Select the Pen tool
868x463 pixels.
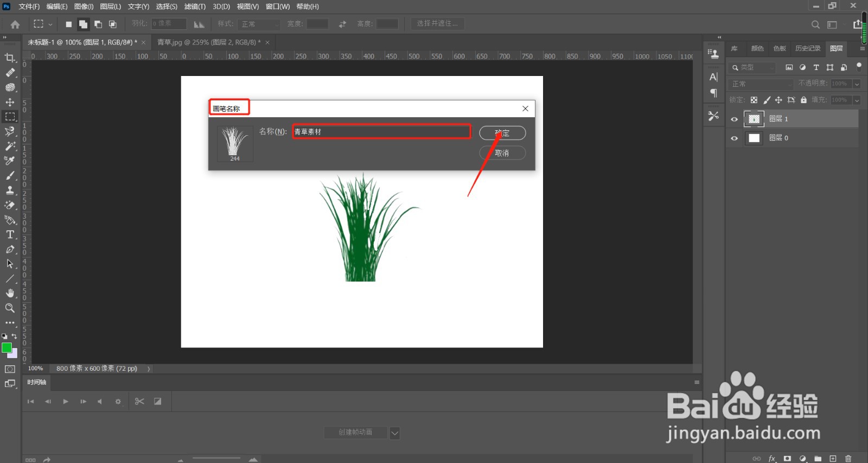point(10,249)
